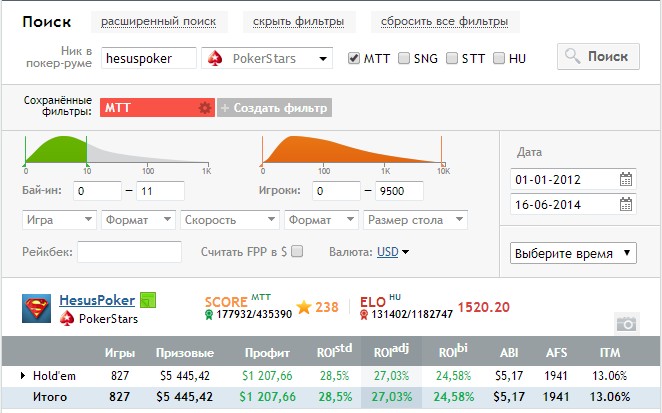Expand the Hold'em row

(x=24, y=376)
